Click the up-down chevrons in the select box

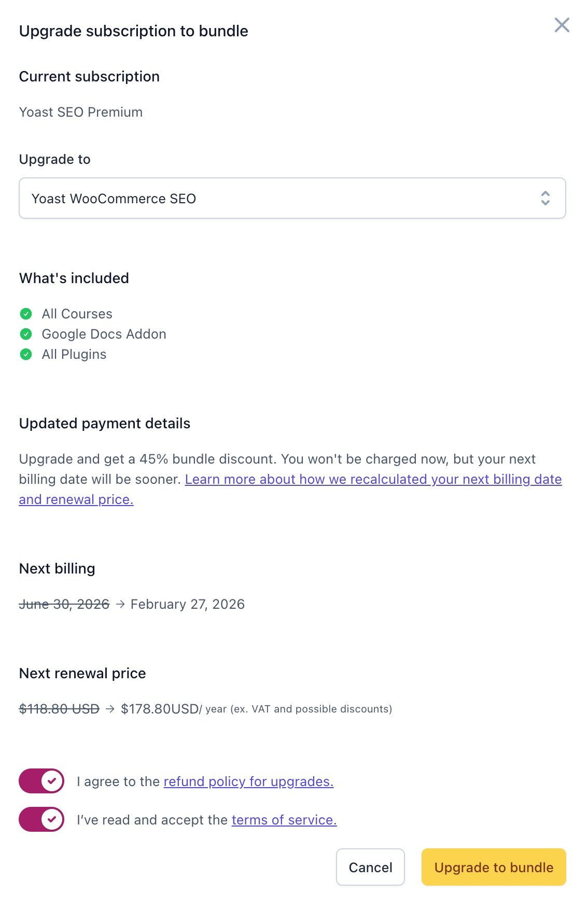pos(545,198)
